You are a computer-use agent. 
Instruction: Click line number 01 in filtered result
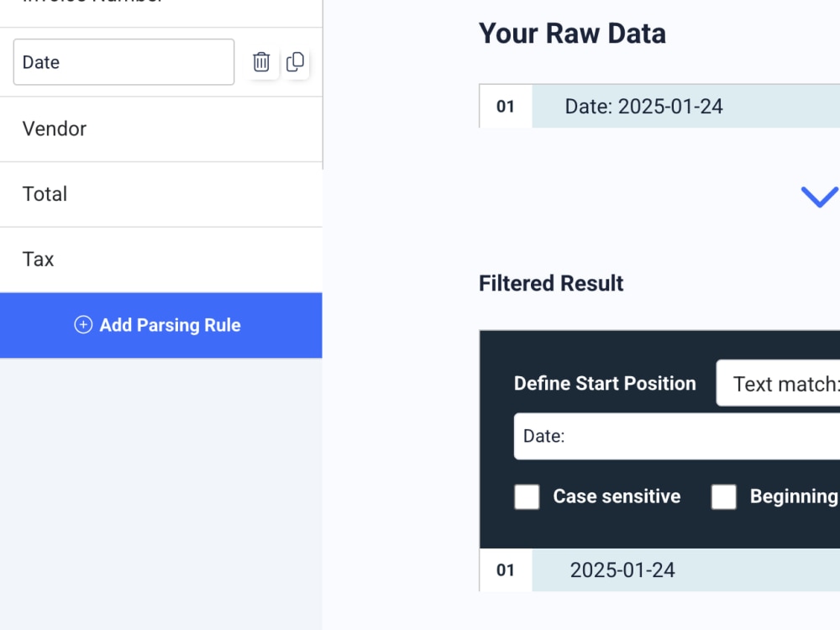point(506,570)
